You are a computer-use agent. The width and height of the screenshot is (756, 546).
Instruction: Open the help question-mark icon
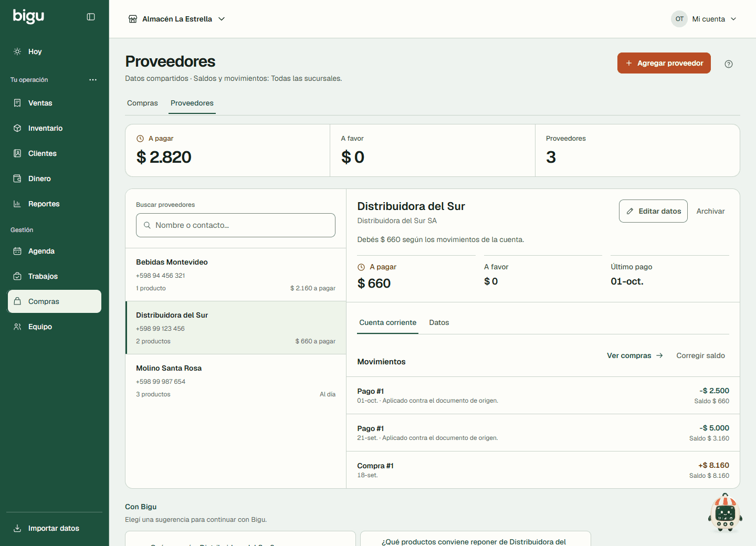[x=729, y=64]
